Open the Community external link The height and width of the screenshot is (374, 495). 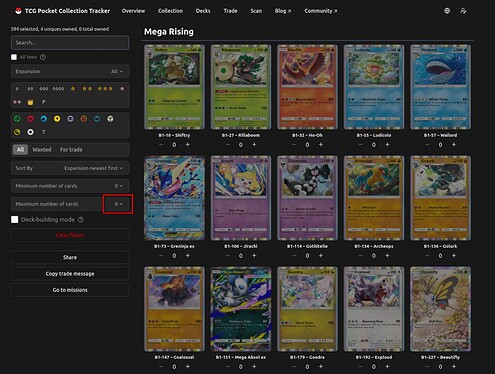point(320,11)
